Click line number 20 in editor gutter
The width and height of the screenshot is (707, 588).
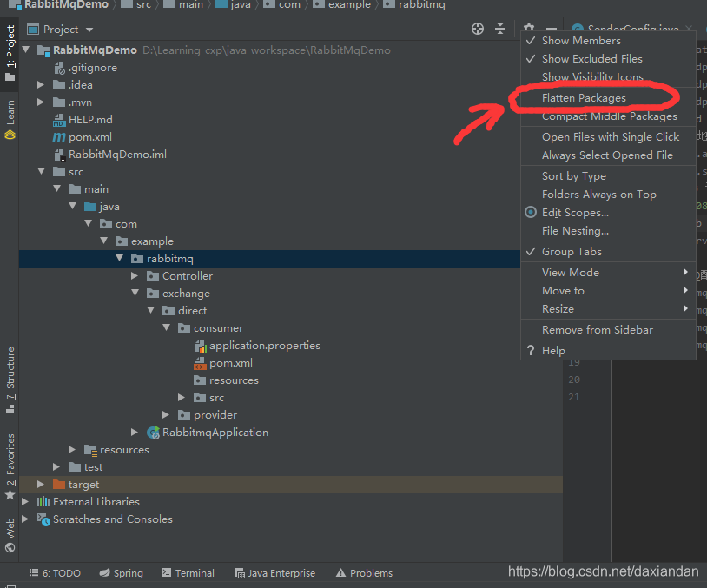[573, 380]
